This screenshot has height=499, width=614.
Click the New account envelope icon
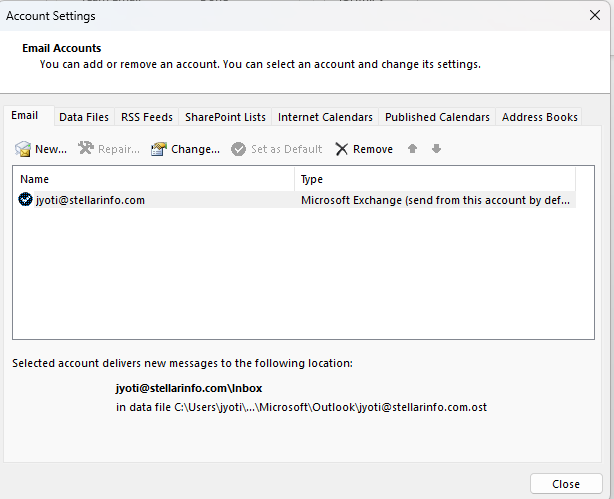tap(23, 149)
